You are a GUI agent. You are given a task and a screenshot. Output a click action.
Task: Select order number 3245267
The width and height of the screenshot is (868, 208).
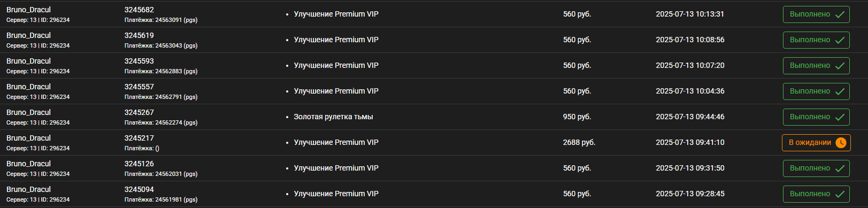tap(139, 112)
